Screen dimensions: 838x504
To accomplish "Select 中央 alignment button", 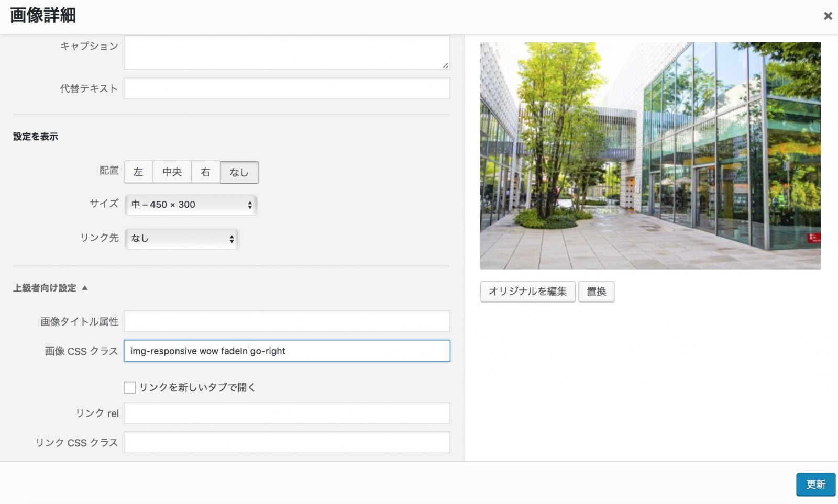I will [x=172, y=172].
